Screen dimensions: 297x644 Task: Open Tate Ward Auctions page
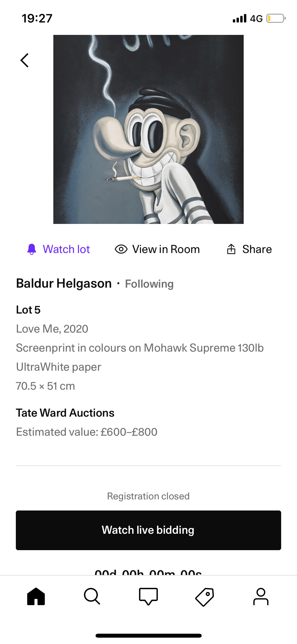pos(65,413)
